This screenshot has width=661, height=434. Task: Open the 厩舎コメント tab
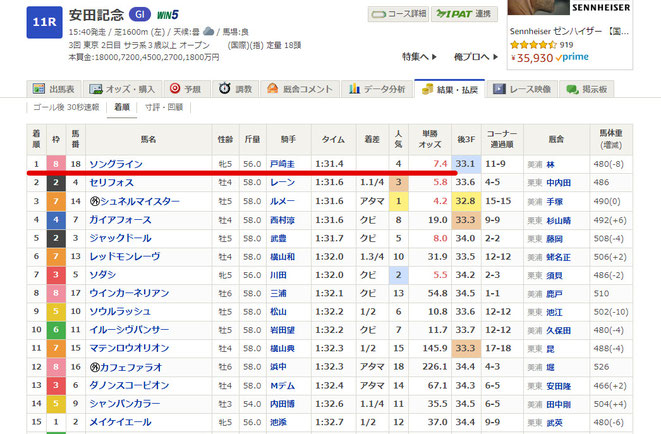click(x=300, y=89)
